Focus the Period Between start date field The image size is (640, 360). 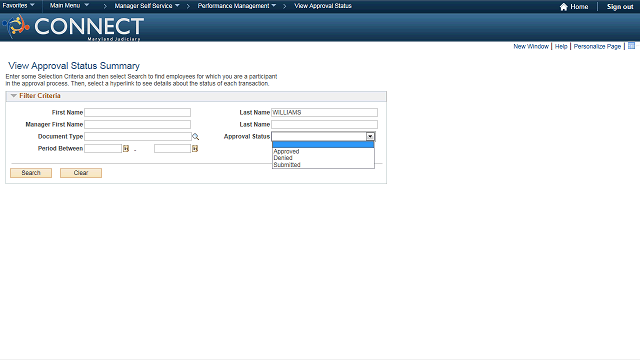[x=103, y=148]
